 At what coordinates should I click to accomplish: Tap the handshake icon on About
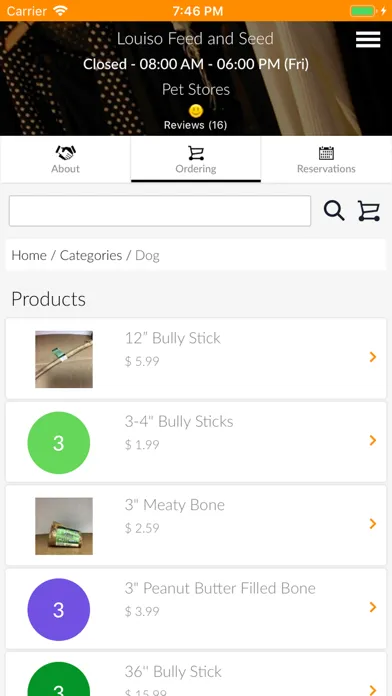pos(66,153)
